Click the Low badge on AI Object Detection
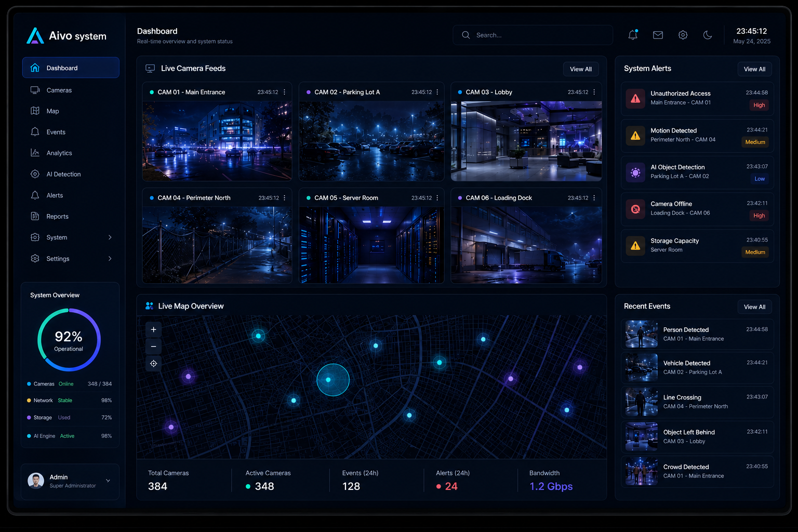Screen dimensions: 798x532 click(x=760, y=179)
